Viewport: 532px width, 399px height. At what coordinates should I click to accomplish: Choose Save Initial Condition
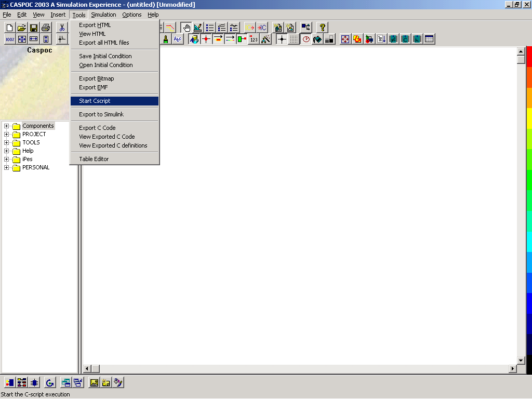coord(115,56)
